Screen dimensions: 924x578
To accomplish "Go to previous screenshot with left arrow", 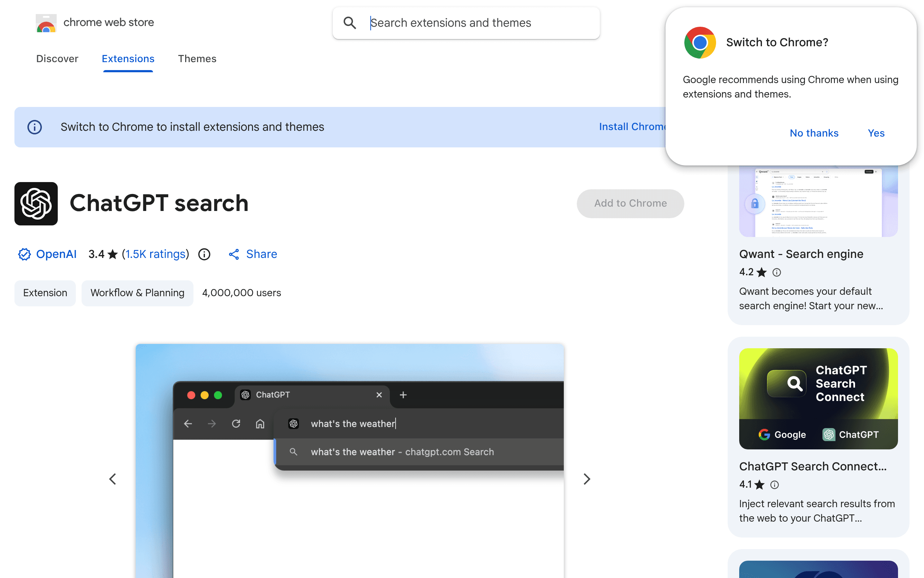I will click(x=113, y=479).
